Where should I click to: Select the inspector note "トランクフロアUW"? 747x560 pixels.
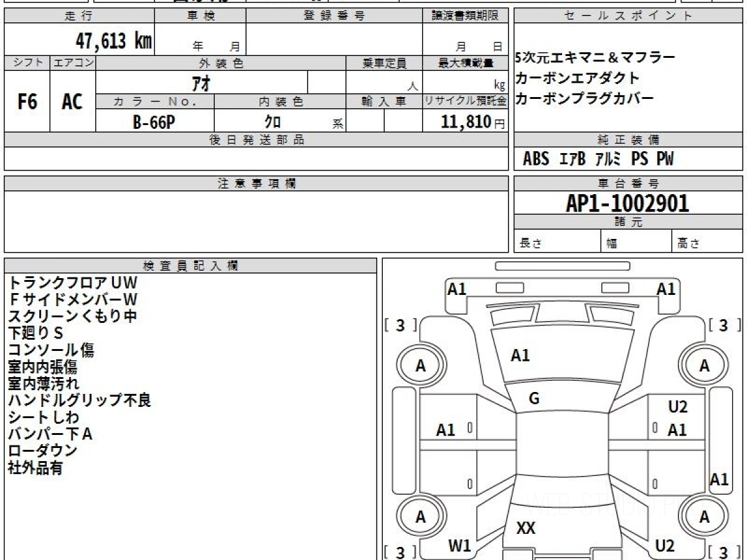(x=73, y=282)
